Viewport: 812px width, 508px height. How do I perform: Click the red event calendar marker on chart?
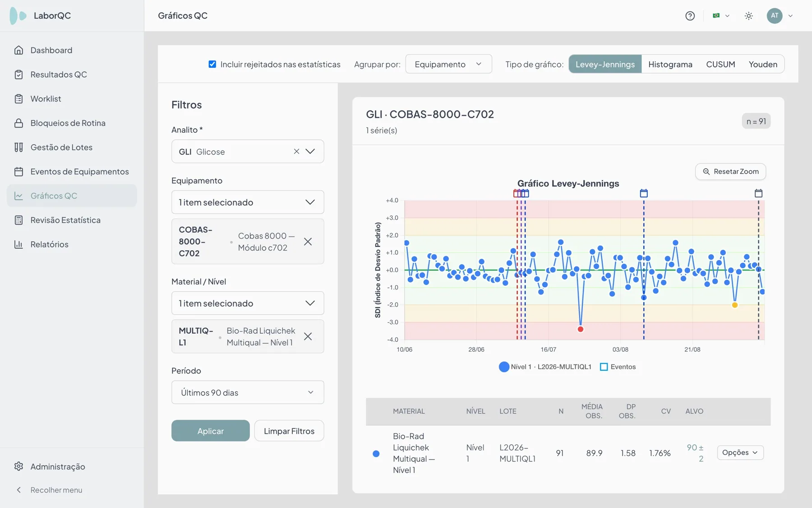[517, 193]
